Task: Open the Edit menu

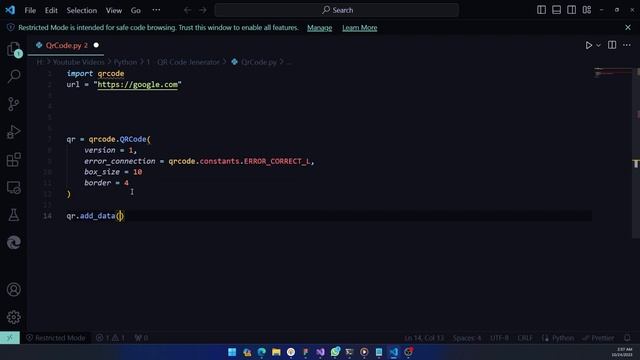Action: 51,10
